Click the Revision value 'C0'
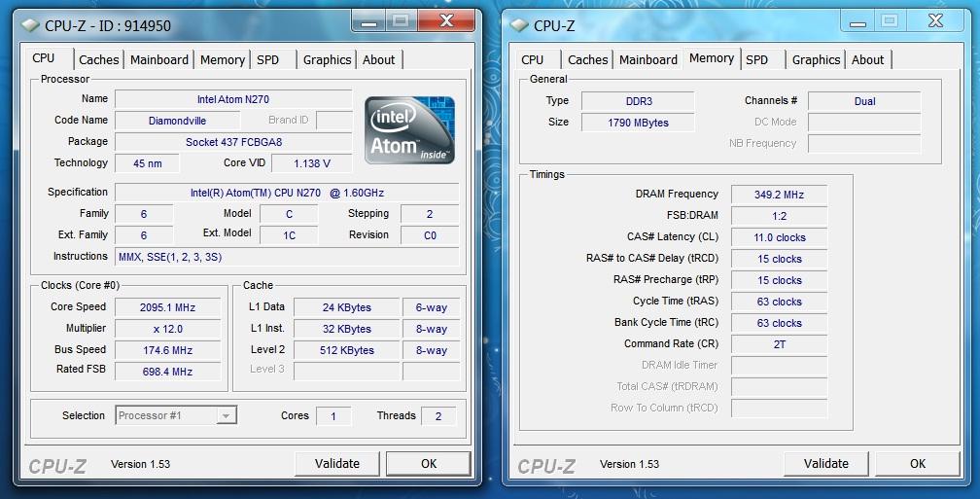 (x=430, y=235)
